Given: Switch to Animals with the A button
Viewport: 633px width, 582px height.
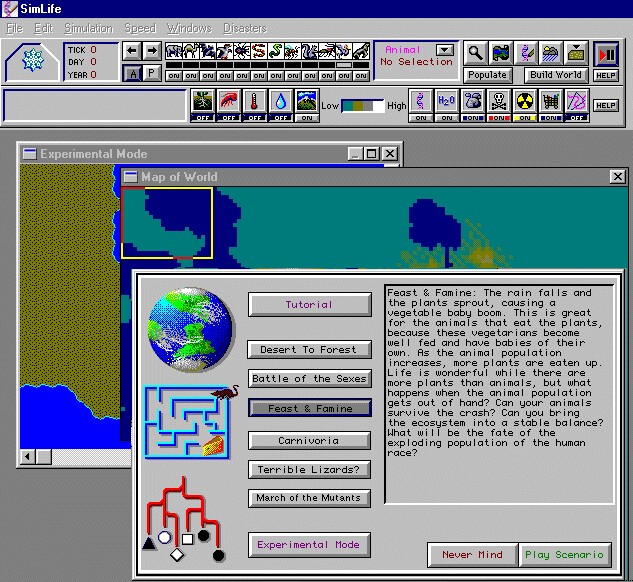Looking at the screenshot, I should point(132,73).
